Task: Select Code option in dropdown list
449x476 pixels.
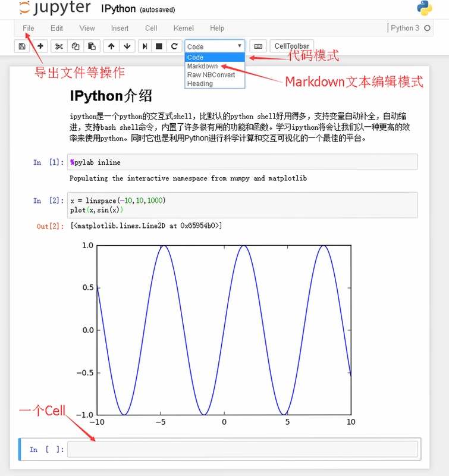Action: 215,57
